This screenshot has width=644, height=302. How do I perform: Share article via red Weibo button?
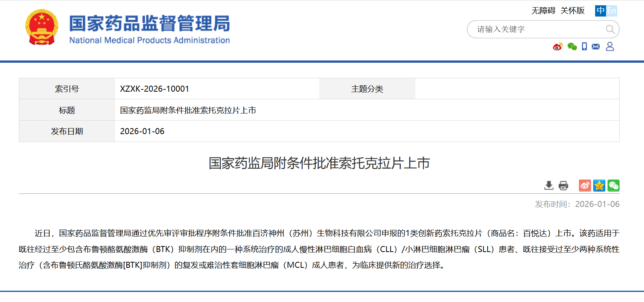coord(585,186)
